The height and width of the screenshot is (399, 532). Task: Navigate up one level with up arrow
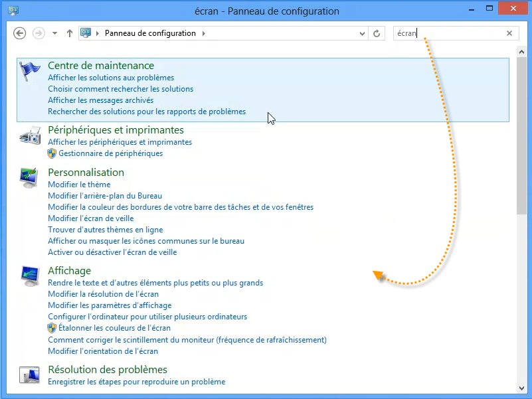click(x=70, y=33)
